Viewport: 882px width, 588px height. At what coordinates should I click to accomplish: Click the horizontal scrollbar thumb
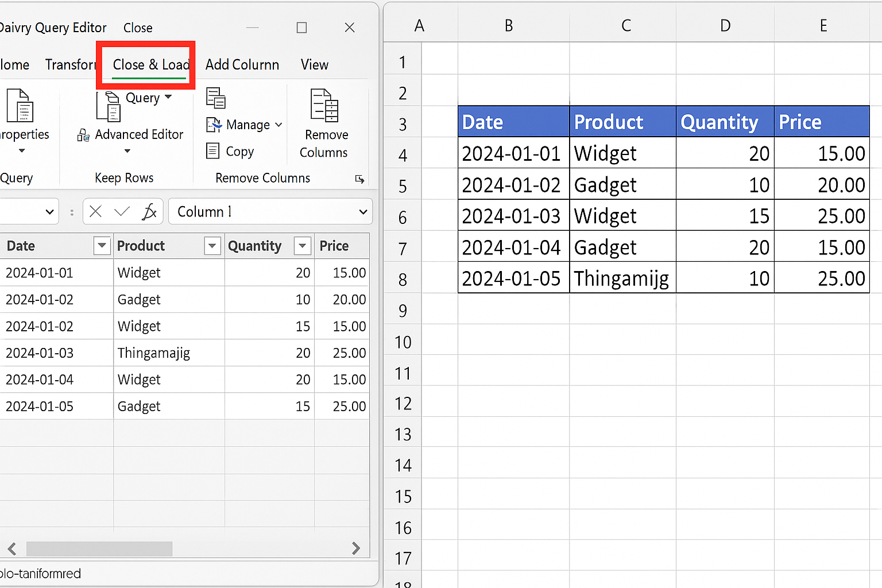[x=99, y=548]
